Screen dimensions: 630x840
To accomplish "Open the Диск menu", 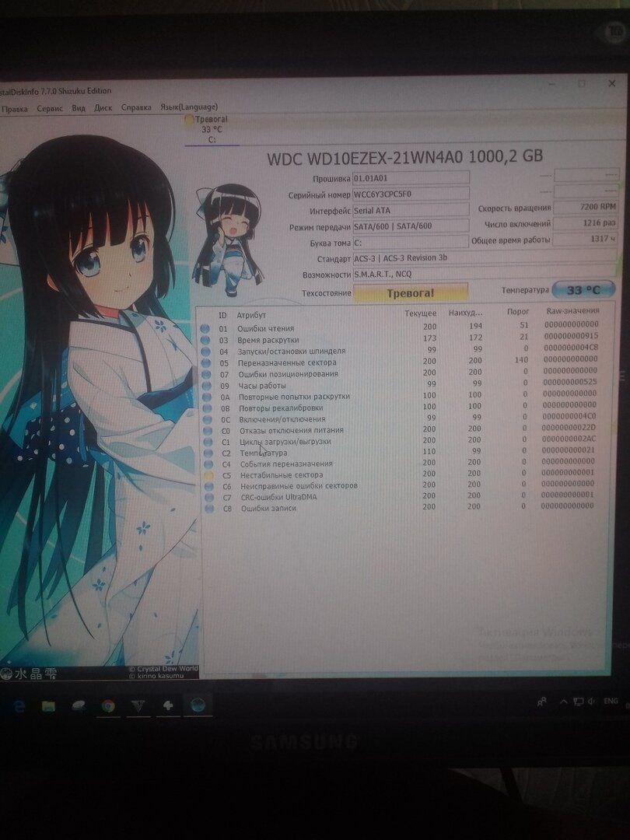I will pyautogui.click(x=103, y=107).
